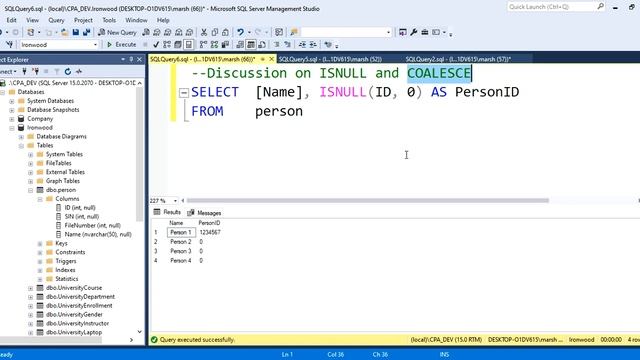Select the 1234567 cell in results grid
The width and height of the screenshot is (640, 360).
[210, 232]
